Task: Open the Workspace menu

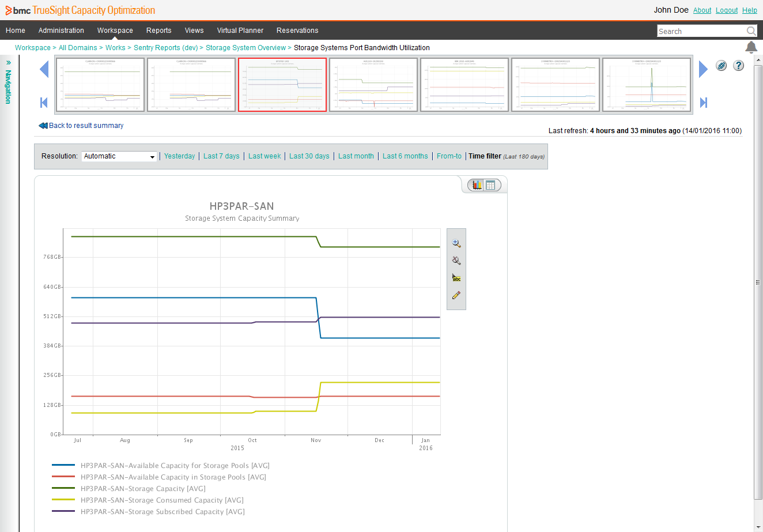Action: 115,31
